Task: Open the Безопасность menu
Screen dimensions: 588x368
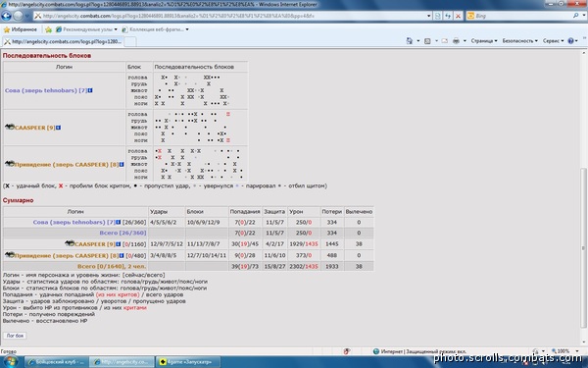Action: 520,41
